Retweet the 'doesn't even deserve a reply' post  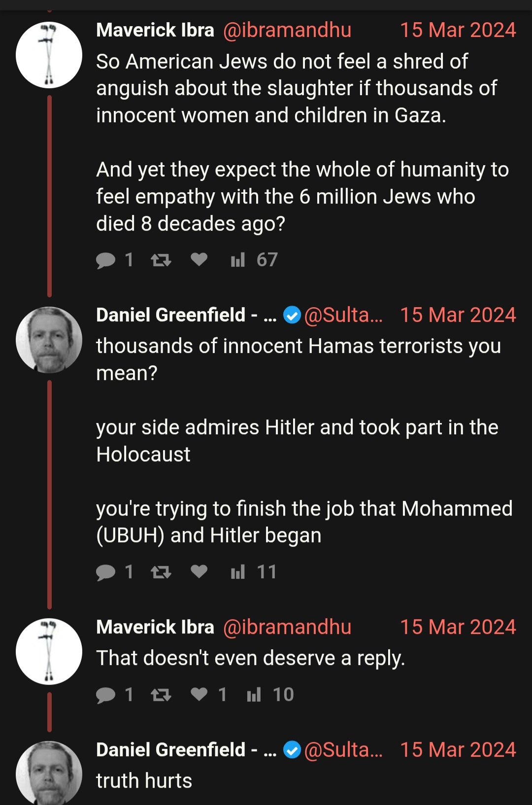point(161,695)
